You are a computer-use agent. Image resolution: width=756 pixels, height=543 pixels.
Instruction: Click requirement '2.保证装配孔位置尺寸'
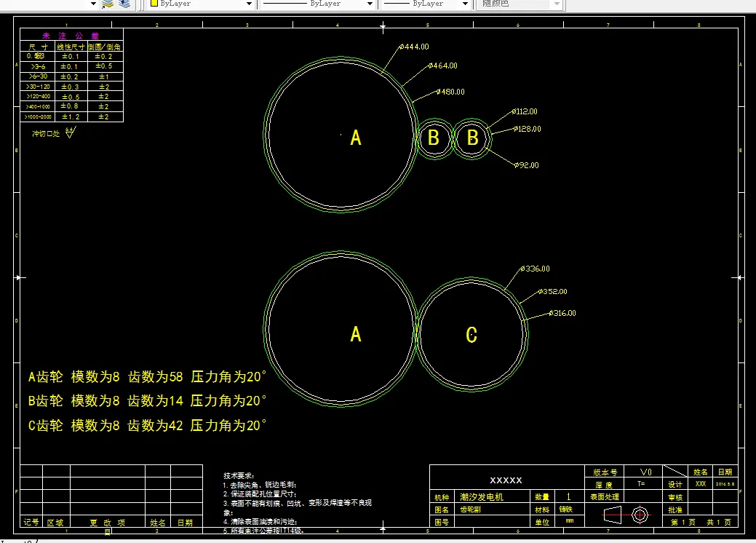260,494
